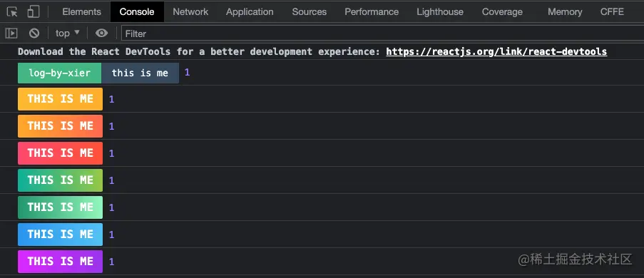The image size is (644, 278).
Task: Click the blue THIS IS ME badge
Action: tap(60, 235)
